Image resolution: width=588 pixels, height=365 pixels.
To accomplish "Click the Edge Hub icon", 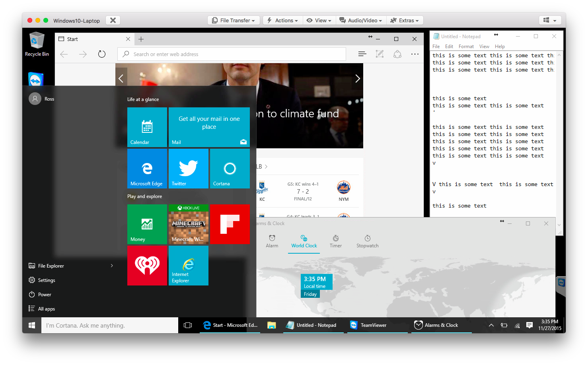I will tap(362, 54).
